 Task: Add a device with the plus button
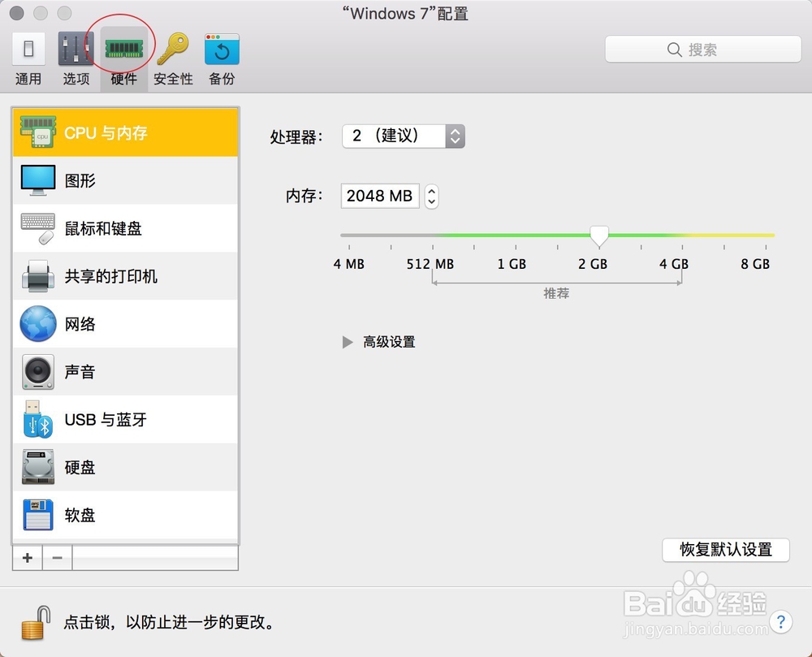pyautogui.click(x=28, y=558)
